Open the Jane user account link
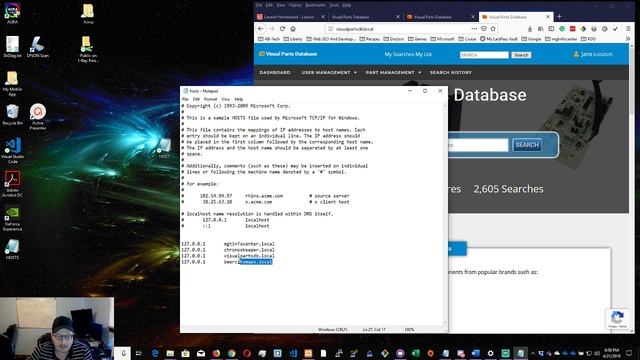 pyautogui.click(x=593, y=54)
